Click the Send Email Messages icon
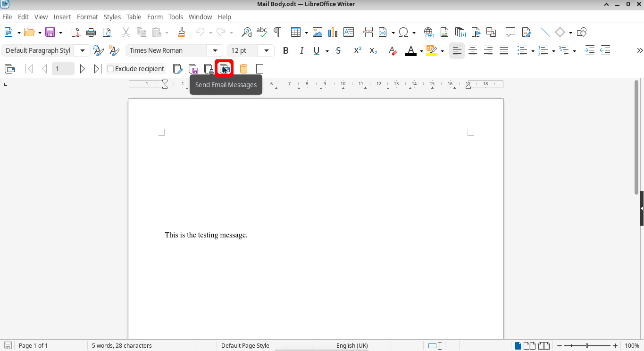This screenshot has height=351, width=644. click(x=224, y=69)
